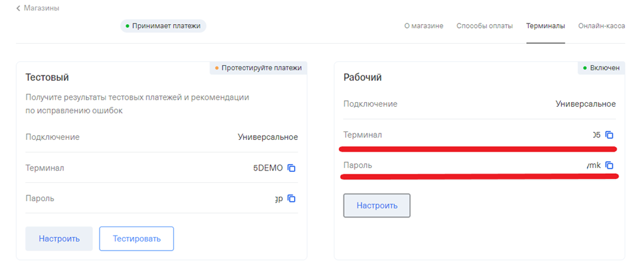Switch to the Способы оплаты tab
Screen dimensions: 644x263
coord(485,26)
